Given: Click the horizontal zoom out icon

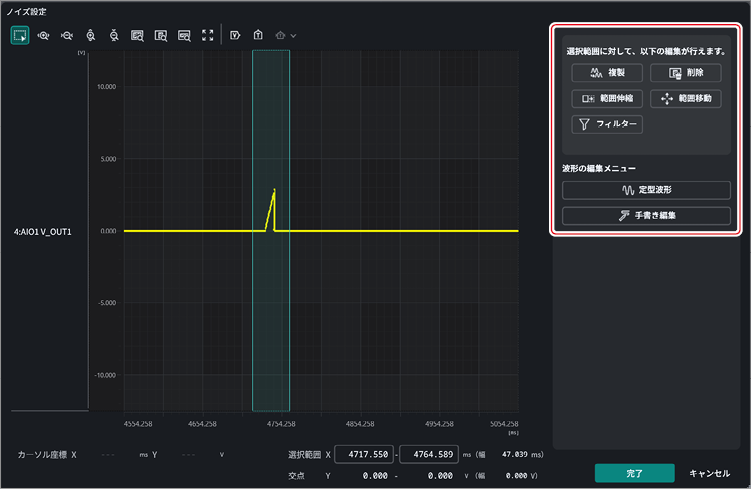Looking at the screenshot, I should click(67, 35).
